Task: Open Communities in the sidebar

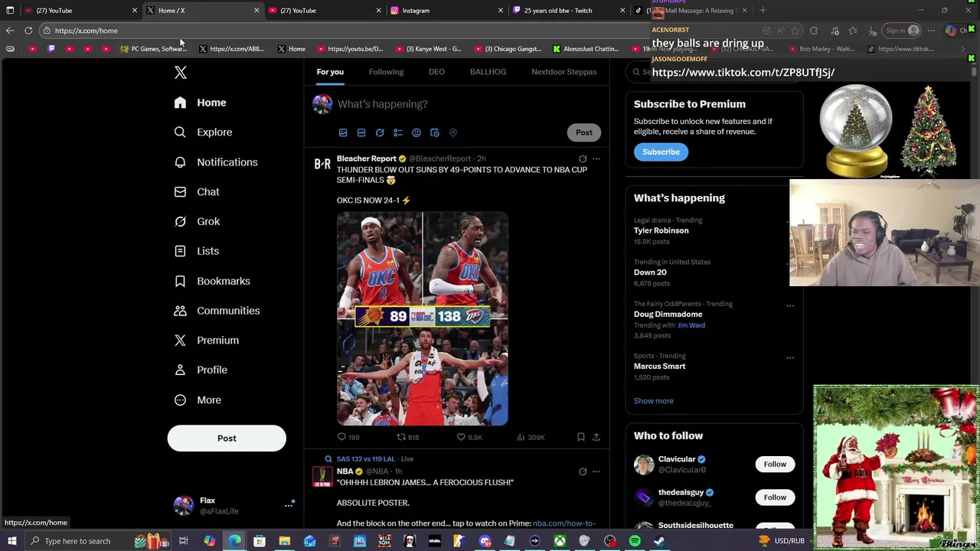Action: point(217,311)
